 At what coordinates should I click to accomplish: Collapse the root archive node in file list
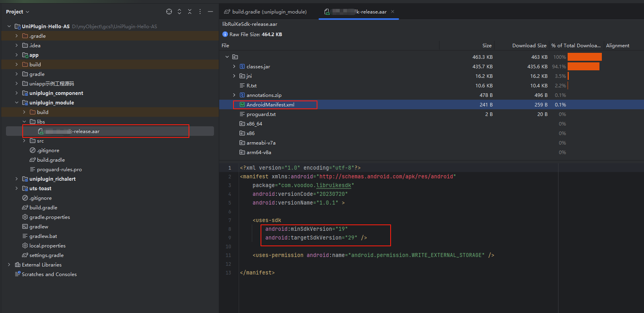227,57
